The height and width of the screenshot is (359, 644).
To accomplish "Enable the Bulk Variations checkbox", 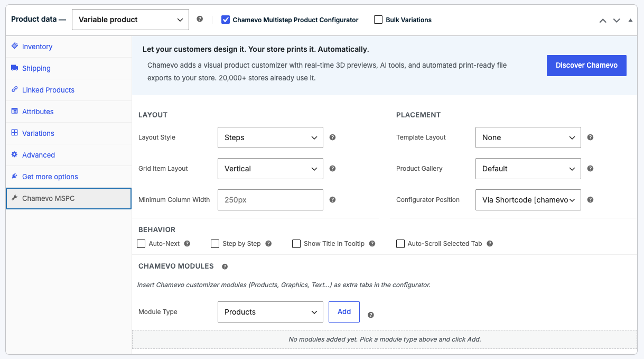I will coord(378,20).
